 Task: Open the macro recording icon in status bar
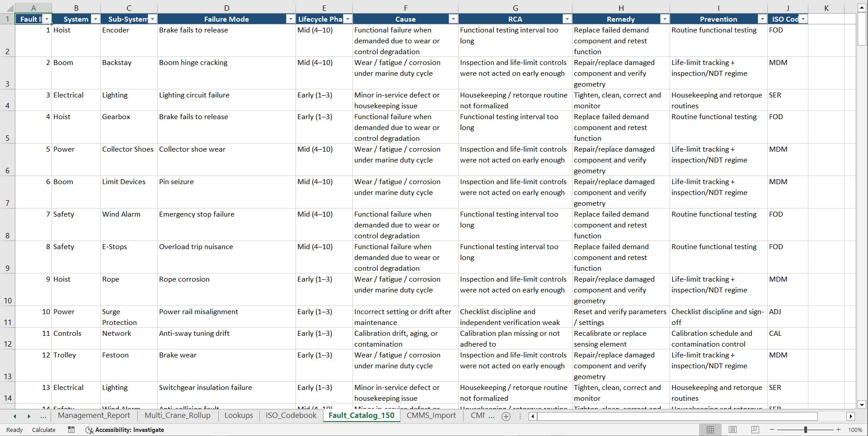pyautogui.click(x=71, y=430)
